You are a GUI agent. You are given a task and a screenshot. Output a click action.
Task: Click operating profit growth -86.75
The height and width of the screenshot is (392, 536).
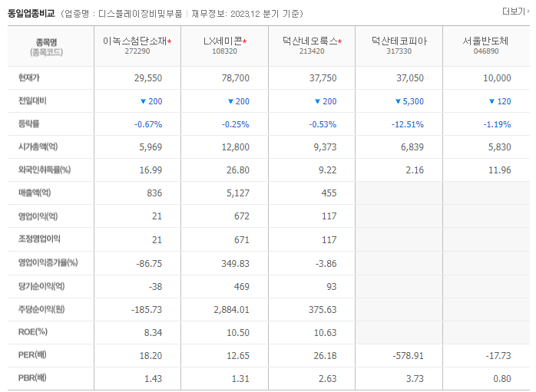point(149,264)
